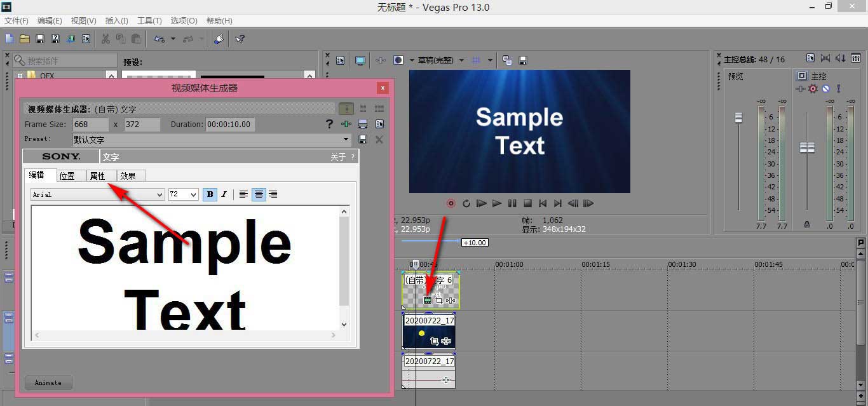Toggle preview on external monitor icon
This screenshot has height=406, width=868.
coord(360,60)
